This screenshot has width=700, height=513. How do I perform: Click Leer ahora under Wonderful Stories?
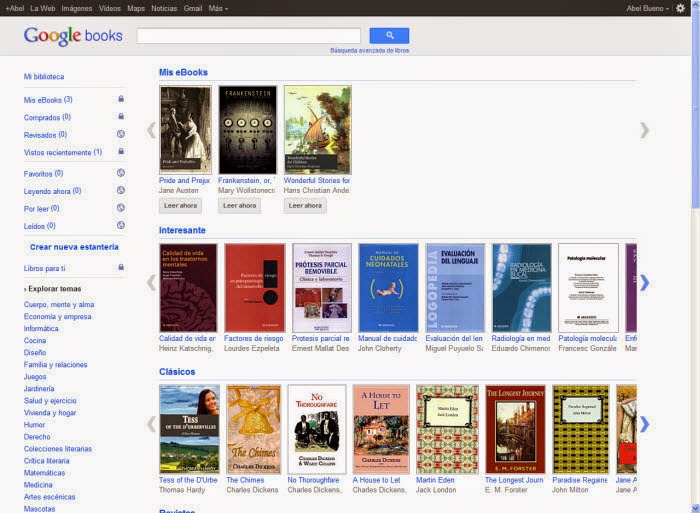coord(305,206)
